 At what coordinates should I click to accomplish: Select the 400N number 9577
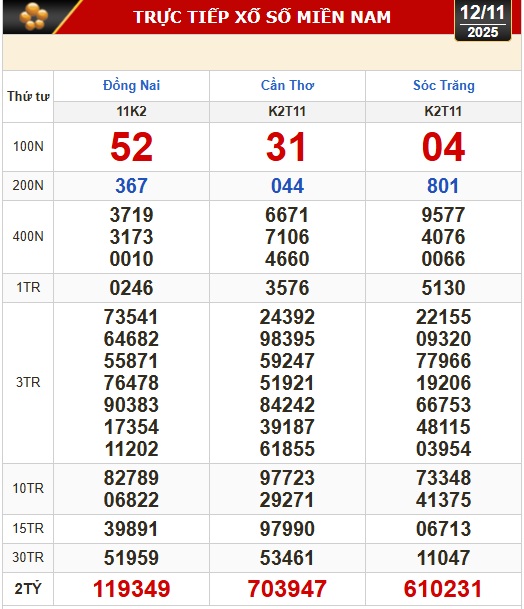pos(443,215)
